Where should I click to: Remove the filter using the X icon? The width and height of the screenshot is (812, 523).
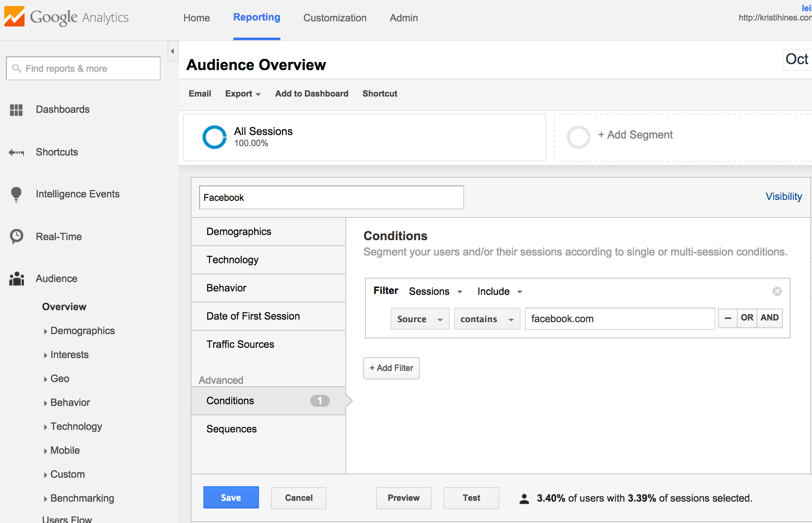(x=777, y=291)
